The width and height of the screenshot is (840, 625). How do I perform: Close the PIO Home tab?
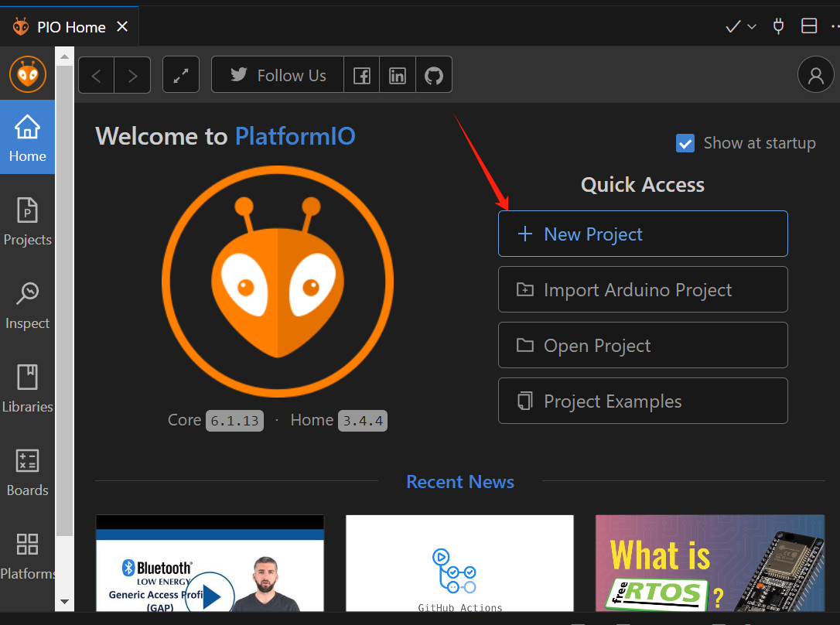coord(122,26)
